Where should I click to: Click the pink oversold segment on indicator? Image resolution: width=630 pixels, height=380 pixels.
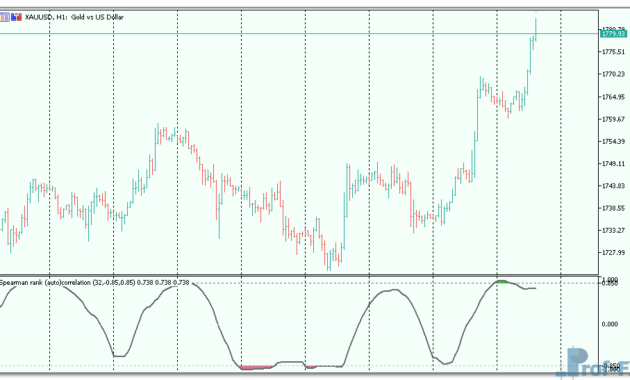click(256, 367)
